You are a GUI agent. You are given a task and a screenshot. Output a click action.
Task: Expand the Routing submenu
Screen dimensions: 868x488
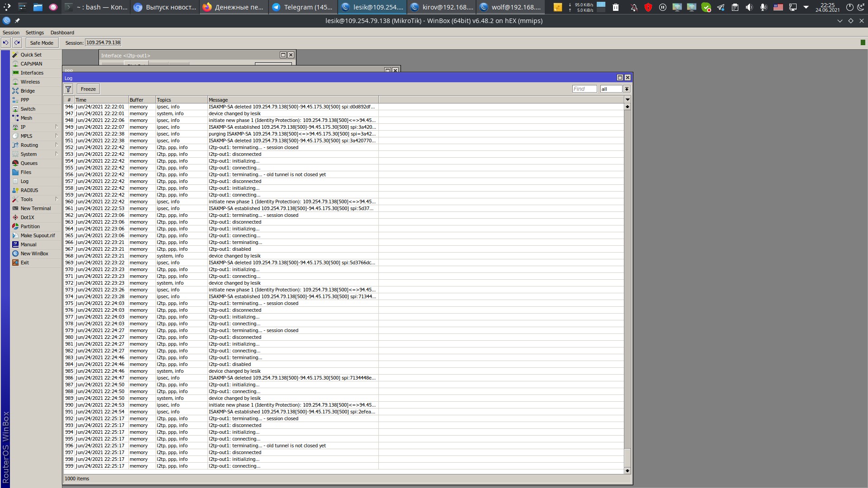tap(57, 145)
